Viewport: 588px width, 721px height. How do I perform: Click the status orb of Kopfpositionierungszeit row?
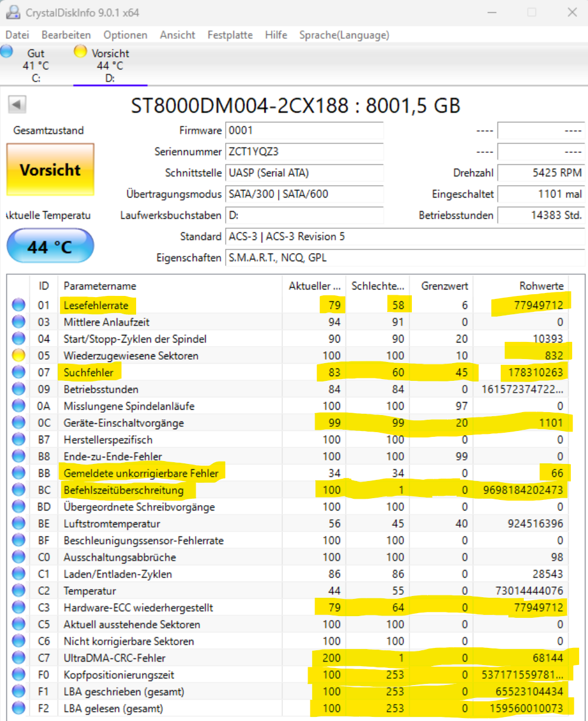pos(19,674)
